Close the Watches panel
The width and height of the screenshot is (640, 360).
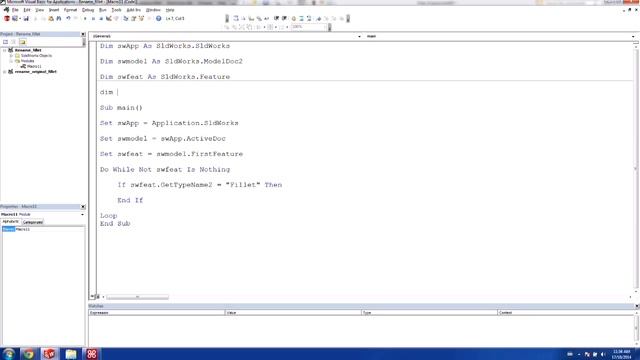click(637, 306)
